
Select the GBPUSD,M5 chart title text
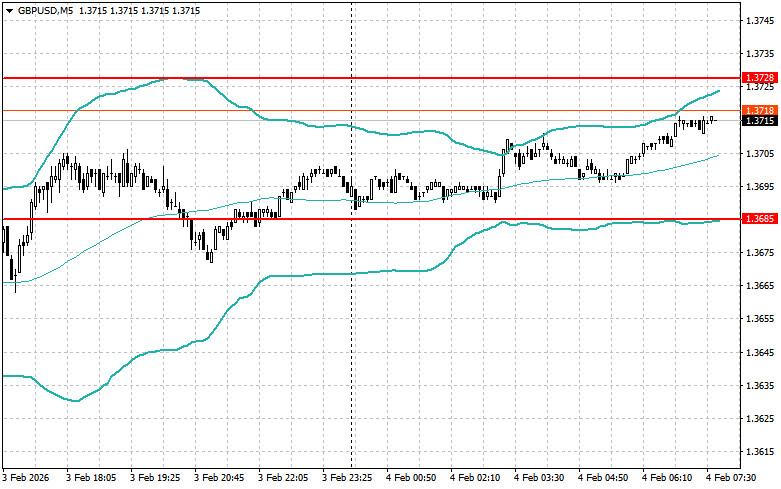45,10
